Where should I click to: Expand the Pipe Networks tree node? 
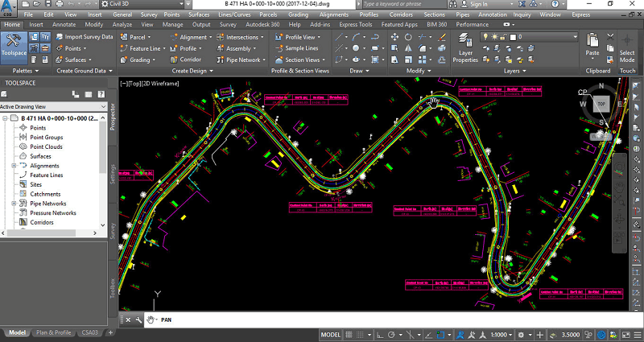(14, 204)
